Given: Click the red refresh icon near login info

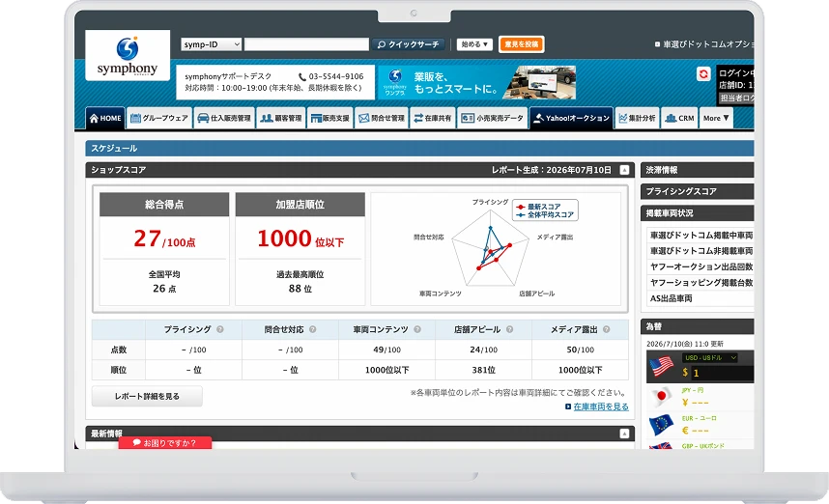Looking at the screenshot, I should [x=703, y=74].
